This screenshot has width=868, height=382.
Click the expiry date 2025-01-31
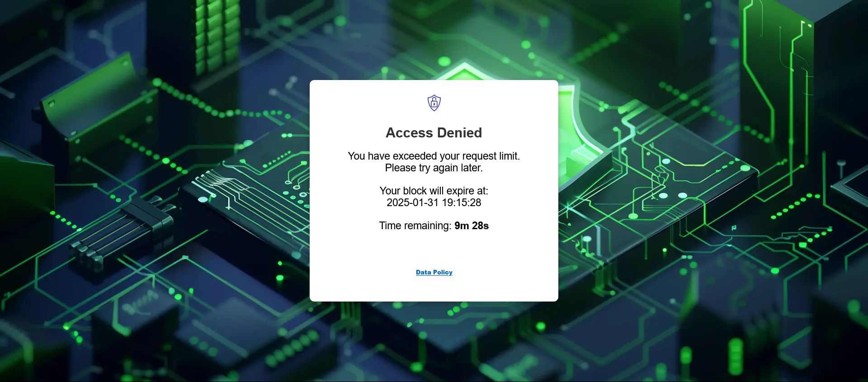click(x=413, y=203)
